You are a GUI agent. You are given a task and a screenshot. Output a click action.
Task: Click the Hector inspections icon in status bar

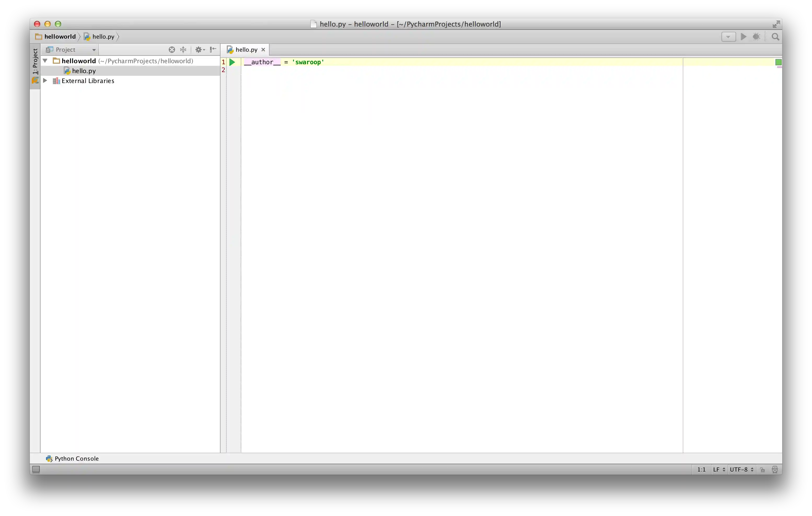(x=775, y=469)
